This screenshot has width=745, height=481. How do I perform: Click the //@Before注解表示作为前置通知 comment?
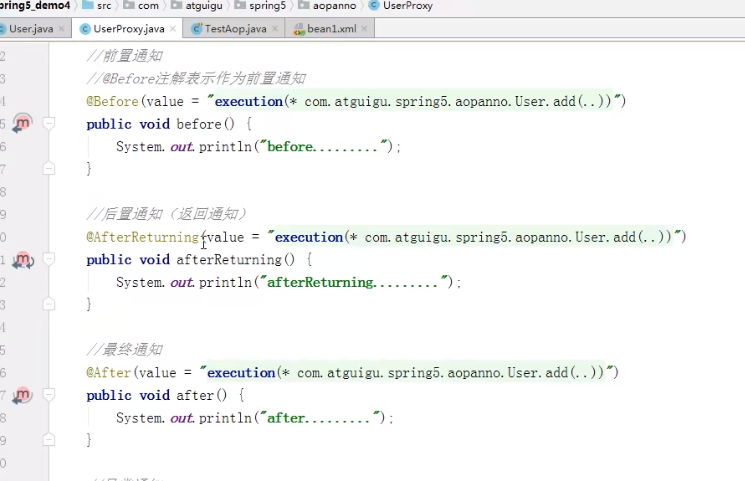tap(196, 78)
